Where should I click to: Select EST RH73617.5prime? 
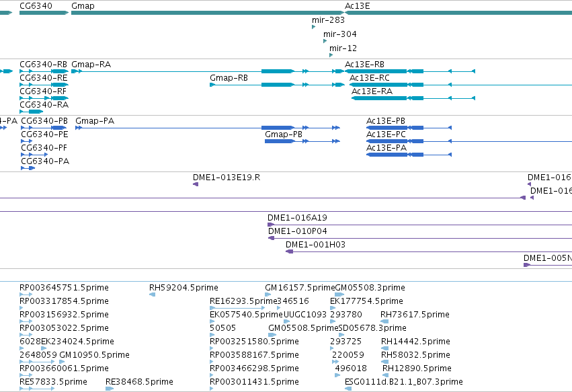[415, 315]
